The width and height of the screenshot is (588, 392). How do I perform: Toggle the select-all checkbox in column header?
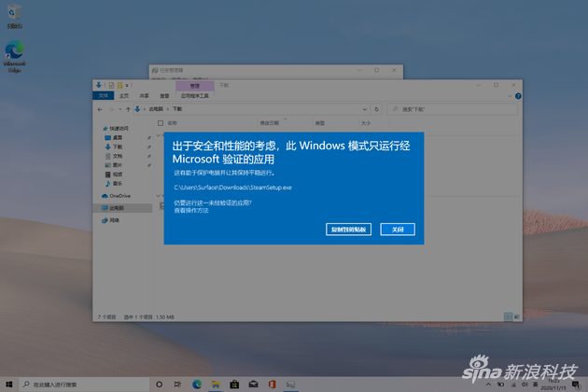(161, 123)
